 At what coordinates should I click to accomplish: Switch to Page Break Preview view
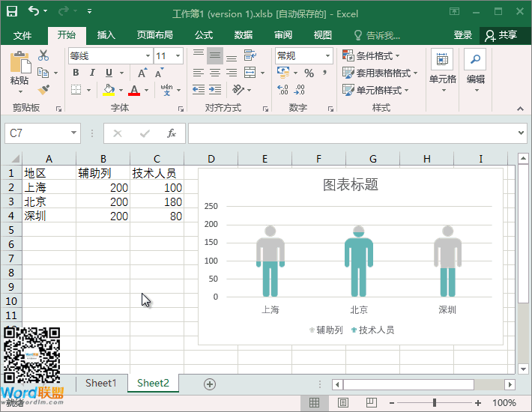pos(372,403)
